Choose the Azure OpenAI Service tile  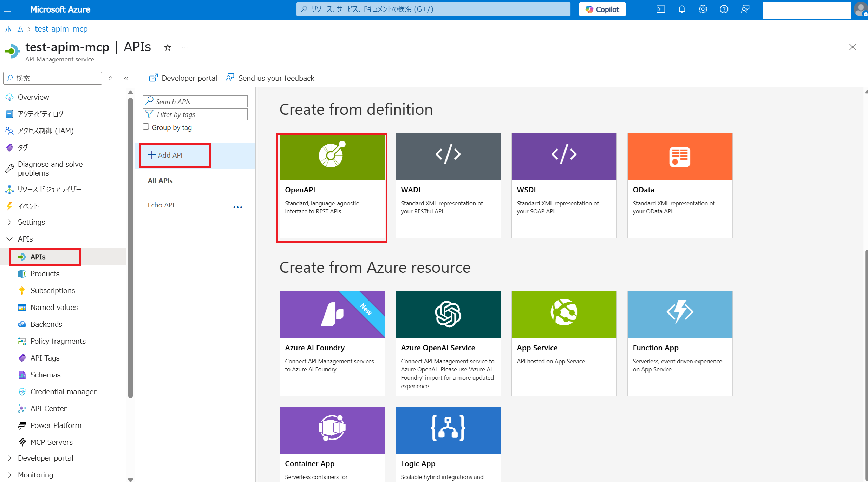[x=448, y=343]
